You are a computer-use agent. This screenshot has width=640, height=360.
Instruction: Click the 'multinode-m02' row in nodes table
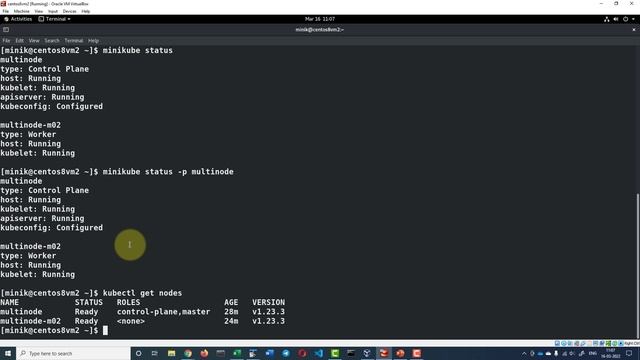coord(142,321)
